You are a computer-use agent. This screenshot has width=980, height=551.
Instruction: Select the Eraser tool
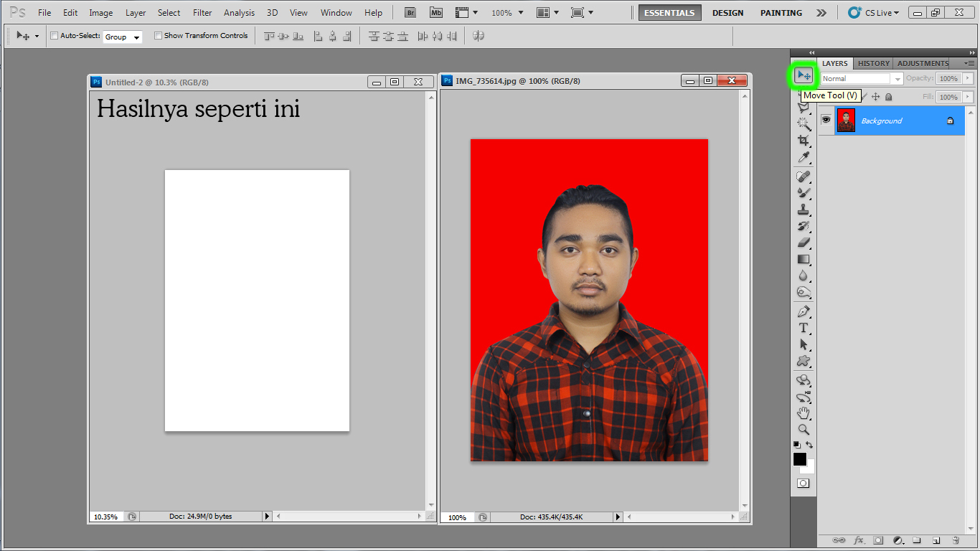pos(803,243)
